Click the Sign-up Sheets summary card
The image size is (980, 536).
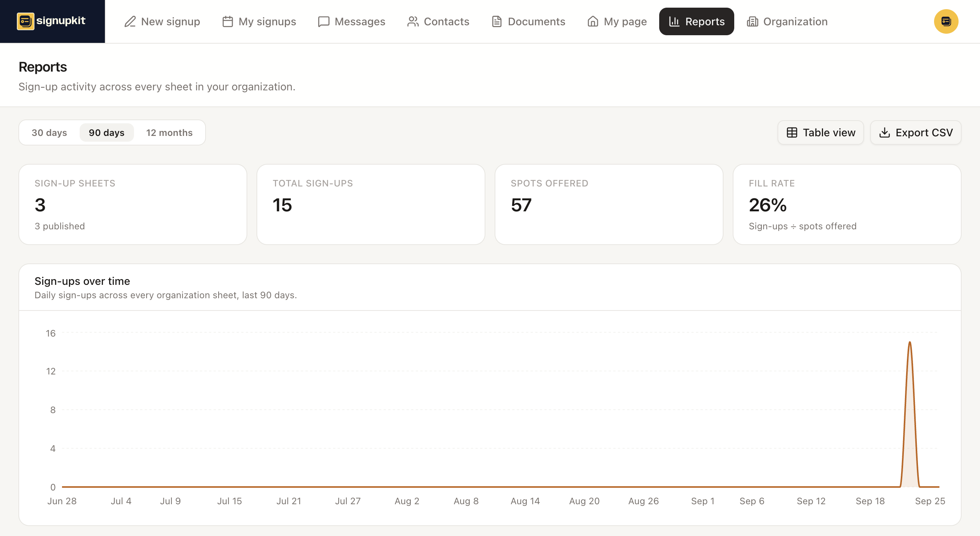[133, 204]
